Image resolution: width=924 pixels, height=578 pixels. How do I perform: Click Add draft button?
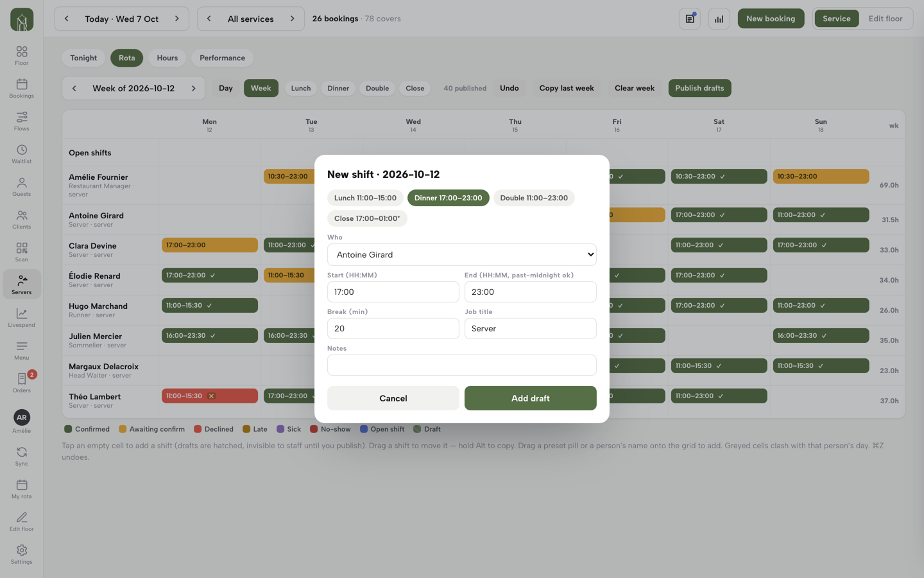coord(531,398)
